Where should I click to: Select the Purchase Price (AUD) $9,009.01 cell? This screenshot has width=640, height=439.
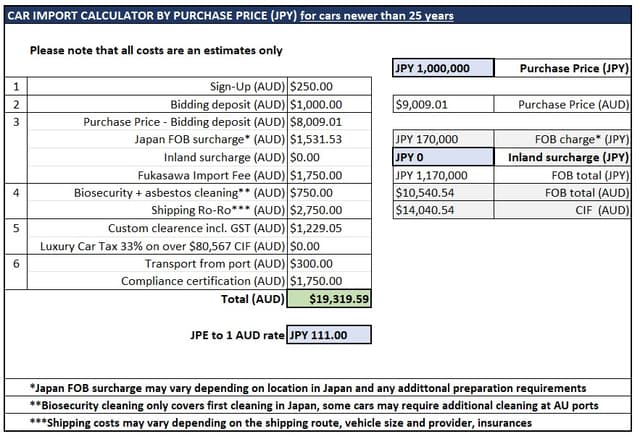click(x=443, y=104)
